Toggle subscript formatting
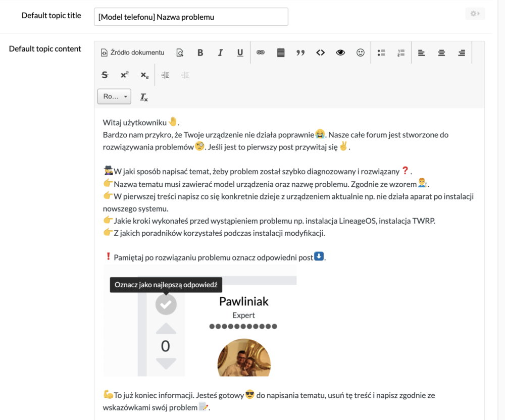Viewport: 505px width, 420px height. point(144,75)
